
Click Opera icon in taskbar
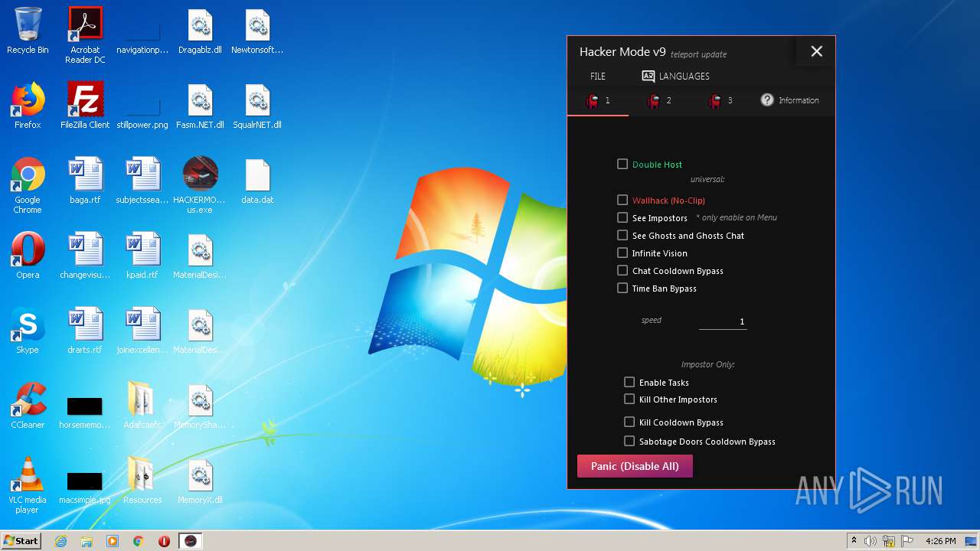coord(164,541)
